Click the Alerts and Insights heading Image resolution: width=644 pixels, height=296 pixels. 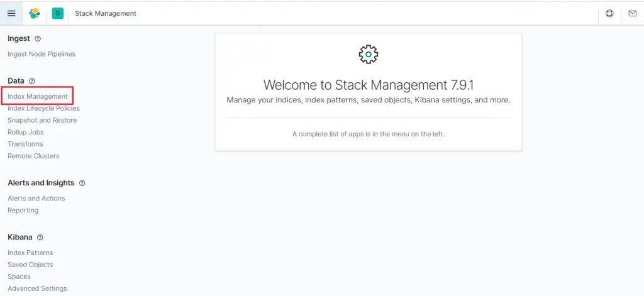pos(41,183)
